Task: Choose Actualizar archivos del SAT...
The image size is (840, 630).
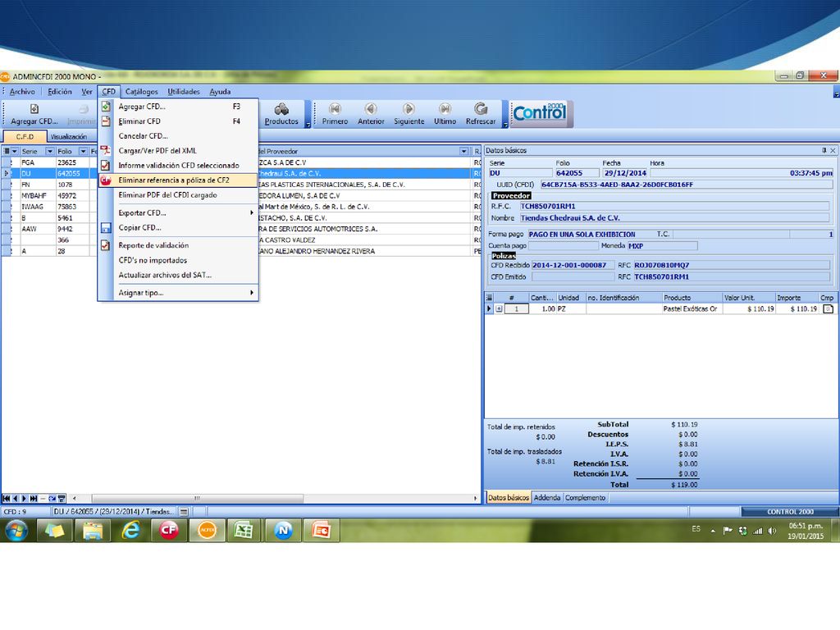Action: click(178, 275)
